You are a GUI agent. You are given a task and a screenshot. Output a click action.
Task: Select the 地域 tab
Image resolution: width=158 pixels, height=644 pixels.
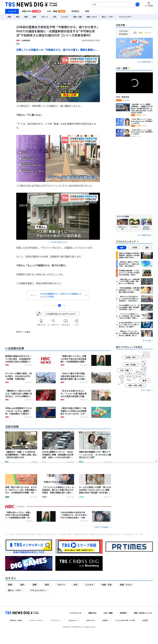tap(87, 11)
